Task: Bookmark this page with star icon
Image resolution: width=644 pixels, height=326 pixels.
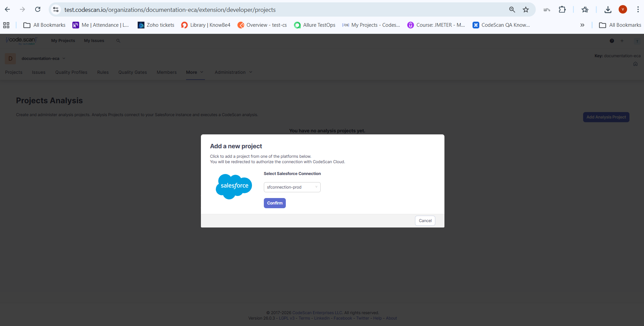Action: coord(526,9)
